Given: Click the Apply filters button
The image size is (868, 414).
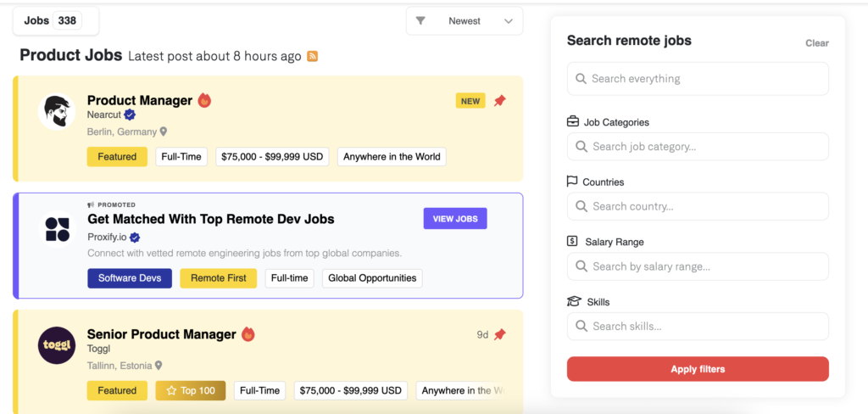Looking at the screenshot, I should (698, 369).
